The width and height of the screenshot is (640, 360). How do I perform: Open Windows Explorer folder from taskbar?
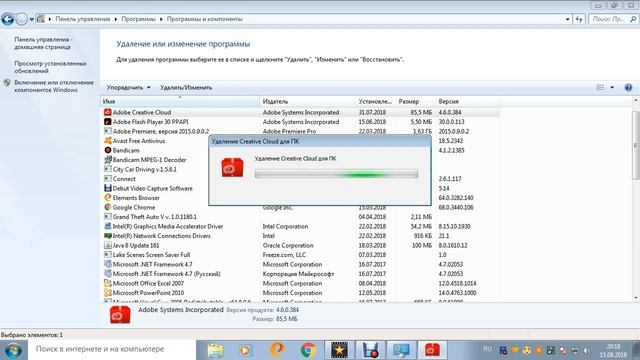click(x=216, y=350)
